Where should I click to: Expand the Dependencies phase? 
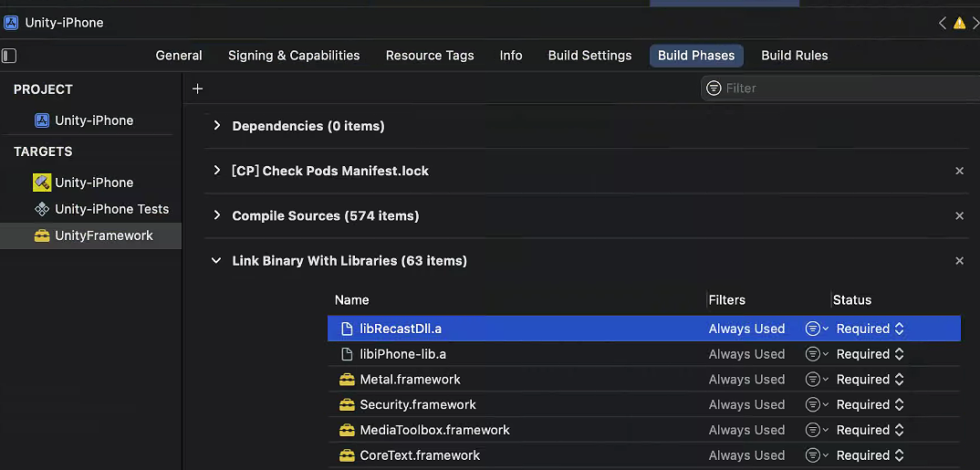coord(217,126)
